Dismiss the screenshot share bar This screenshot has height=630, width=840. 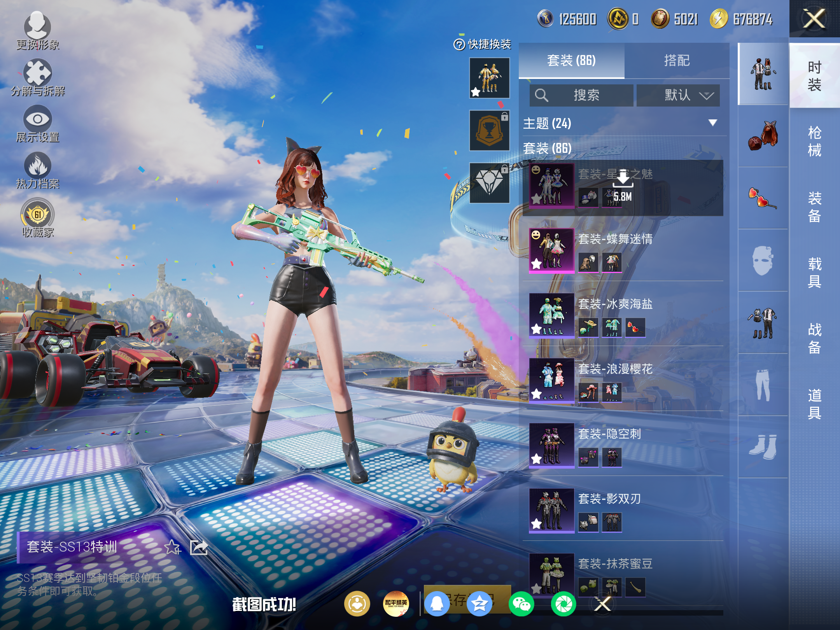pyautogui.click(x=603, y=604)
